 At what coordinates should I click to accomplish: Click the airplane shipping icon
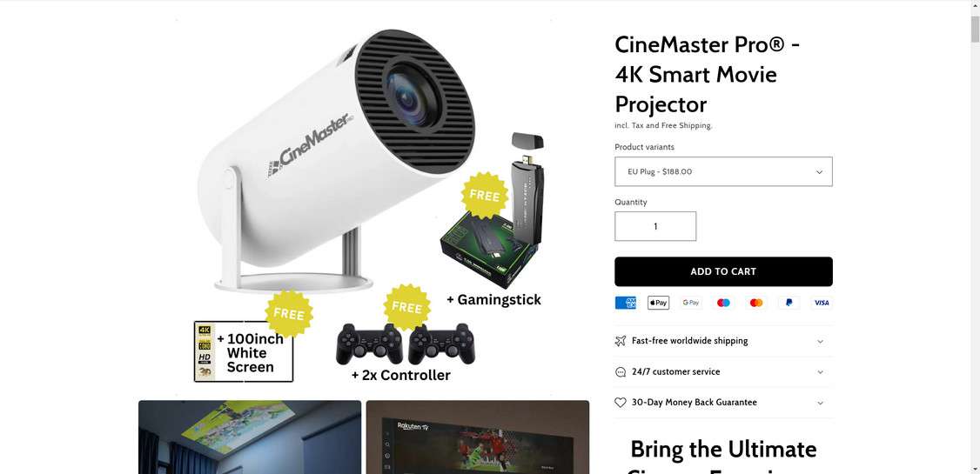pyautogui.click(x=620, y=341)
